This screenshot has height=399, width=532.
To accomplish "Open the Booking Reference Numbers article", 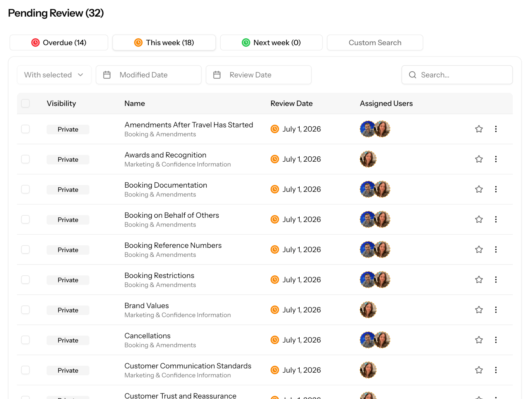I will pos(173,245).
